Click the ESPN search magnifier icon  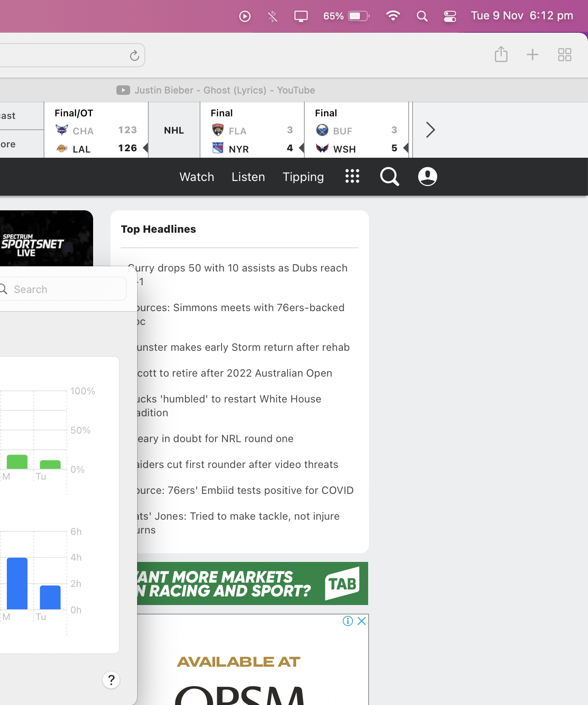click(x=389, y=176)
